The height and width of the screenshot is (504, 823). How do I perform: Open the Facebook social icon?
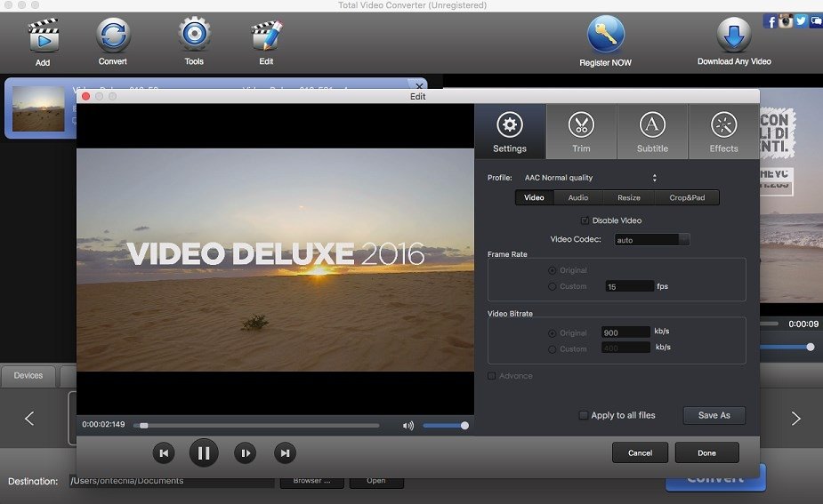(x=770, y=21)
